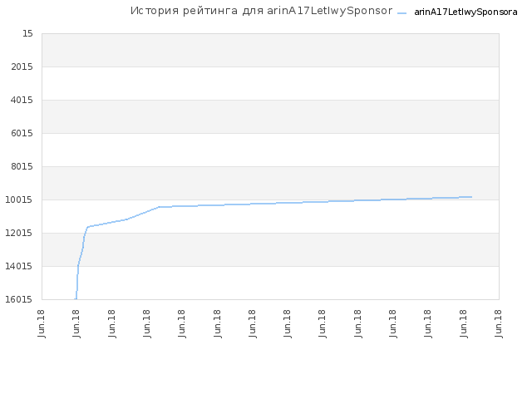532x399 pixels.
Task: Click the 12015 y-axis label
Action: coord(19,233)
